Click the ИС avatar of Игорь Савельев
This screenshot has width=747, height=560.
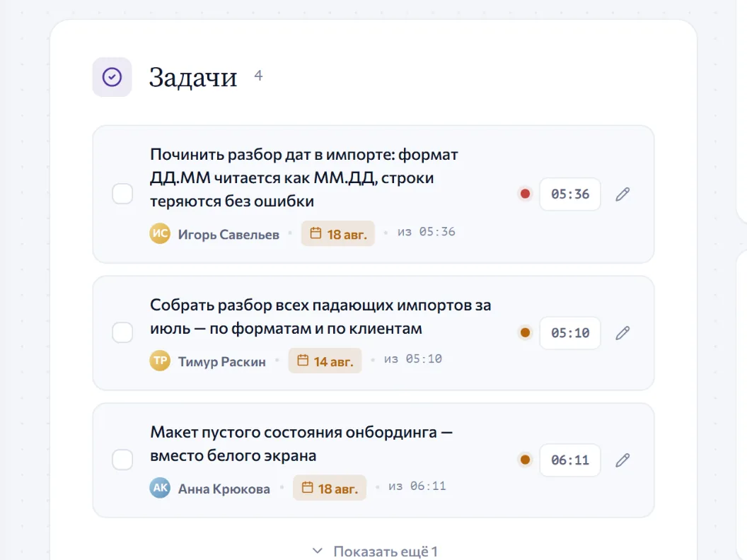[x=160, y=233]
